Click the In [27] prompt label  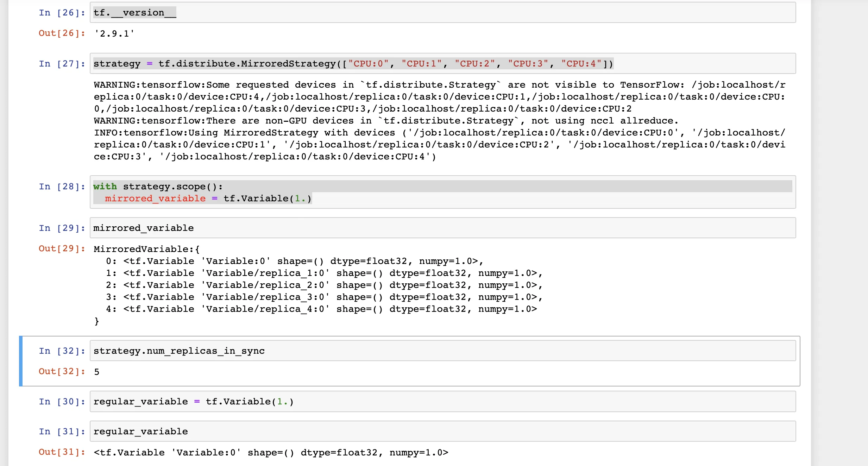pos(62,64)
